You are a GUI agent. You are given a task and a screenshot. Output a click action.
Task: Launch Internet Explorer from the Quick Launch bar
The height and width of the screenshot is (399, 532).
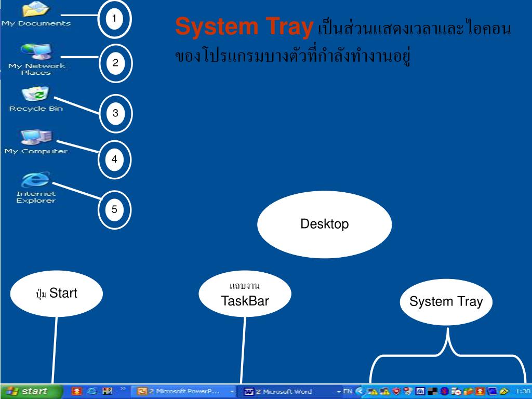tap(92, 391)
